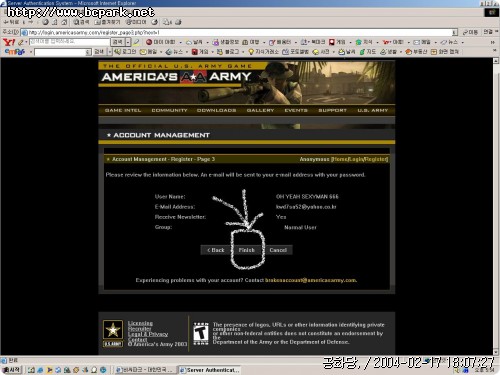The height and width of the screenshot is (375, 500).
Task: Click the Finish registration button
Action: click(247, 250)
